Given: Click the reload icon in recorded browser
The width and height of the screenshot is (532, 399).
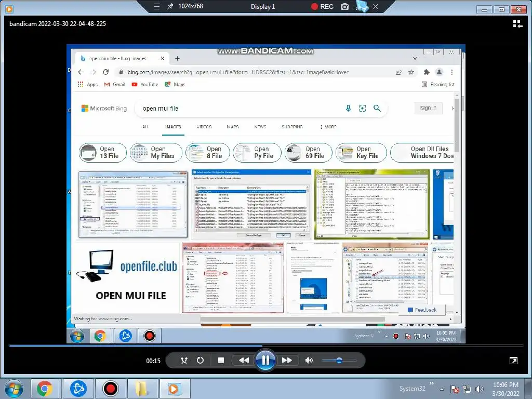Looking at the screenshot, I should 106,72.
